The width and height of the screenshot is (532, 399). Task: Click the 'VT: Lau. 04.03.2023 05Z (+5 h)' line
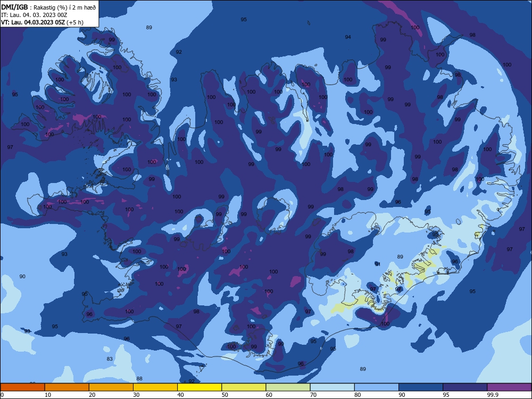tap(42, 22)
